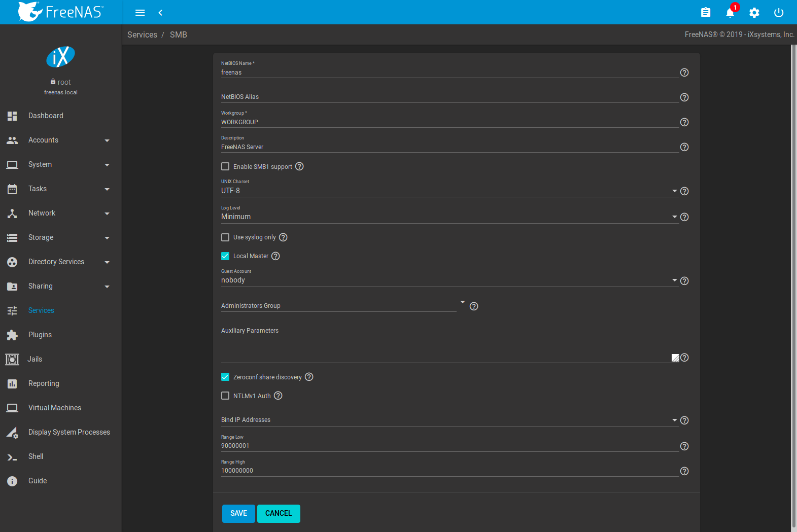
Task: Go to Dashboard in the sidebar
Action: tap(61, 116)
